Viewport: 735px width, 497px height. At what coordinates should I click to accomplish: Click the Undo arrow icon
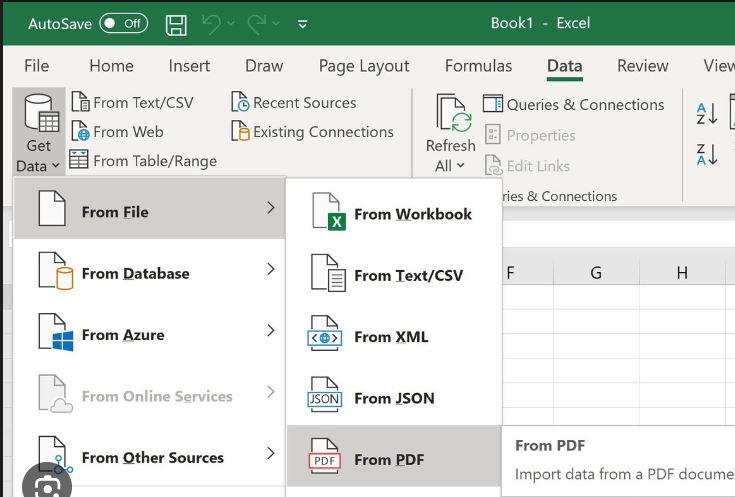click(x=211, y=23)
